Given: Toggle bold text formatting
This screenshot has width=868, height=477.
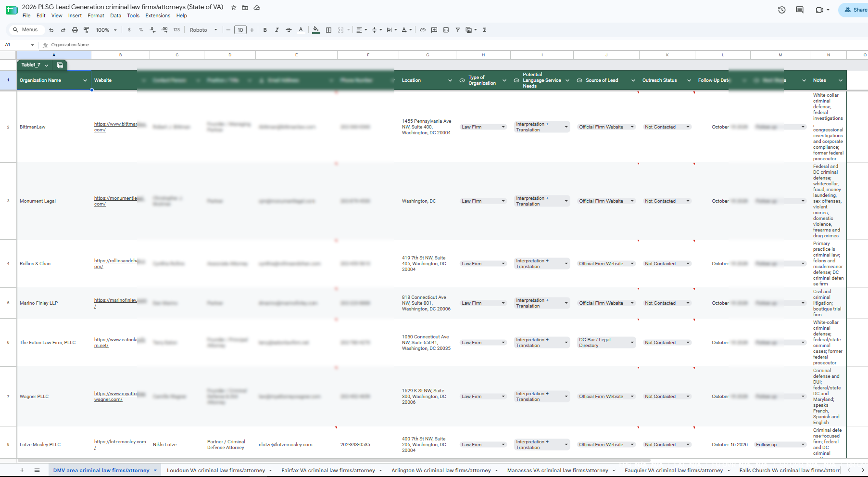Looking at the screenshot, I should pos(265,30).
